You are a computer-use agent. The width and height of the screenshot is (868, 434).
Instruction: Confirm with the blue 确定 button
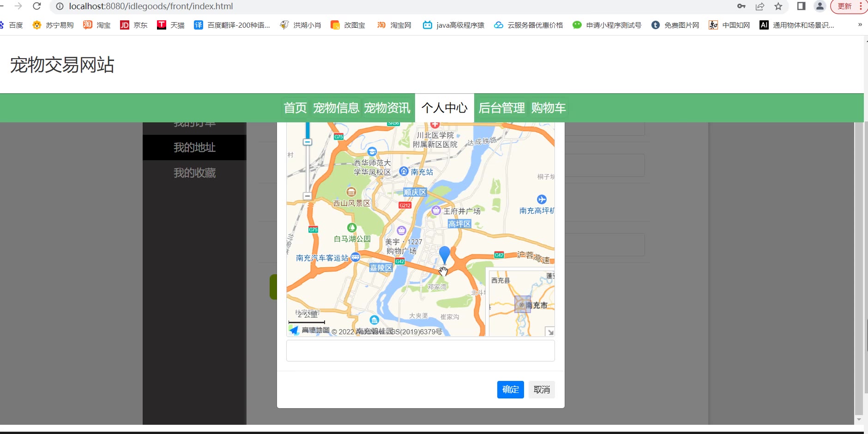(x=510, y=390)
